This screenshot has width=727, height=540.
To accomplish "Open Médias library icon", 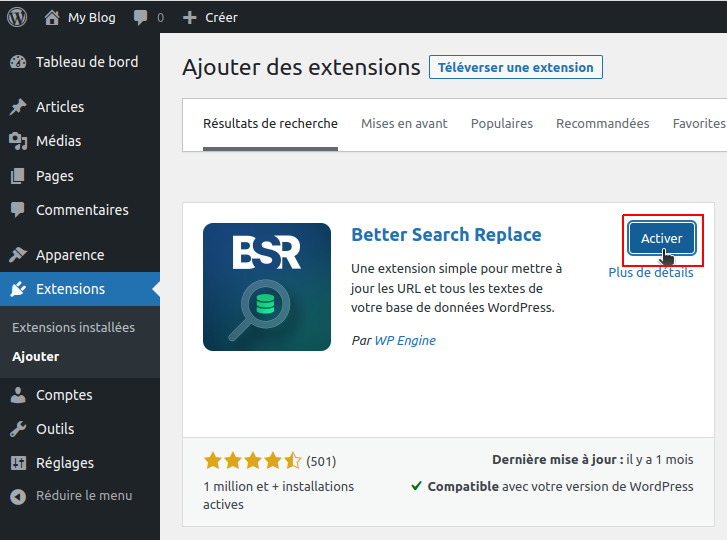I will (x=18, y=141).
